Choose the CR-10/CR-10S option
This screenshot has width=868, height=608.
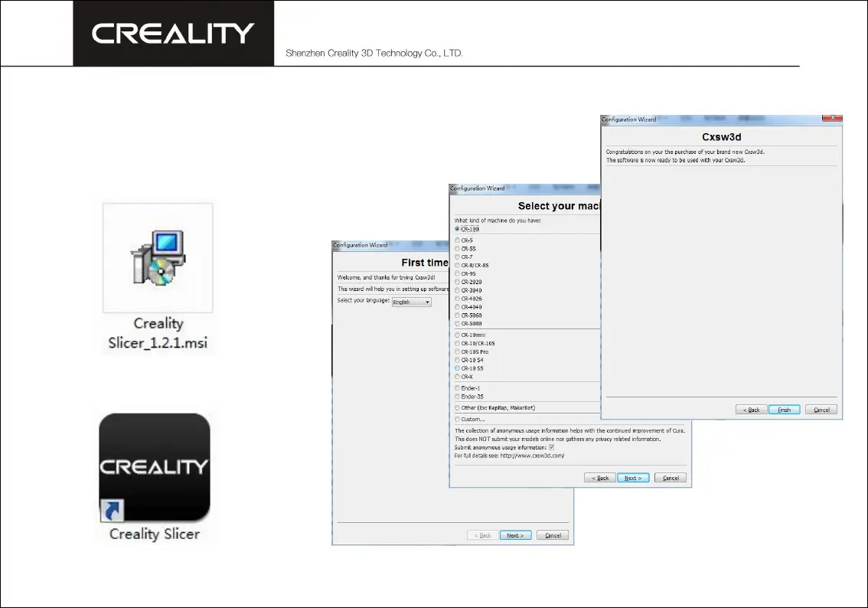coord(457,343)
